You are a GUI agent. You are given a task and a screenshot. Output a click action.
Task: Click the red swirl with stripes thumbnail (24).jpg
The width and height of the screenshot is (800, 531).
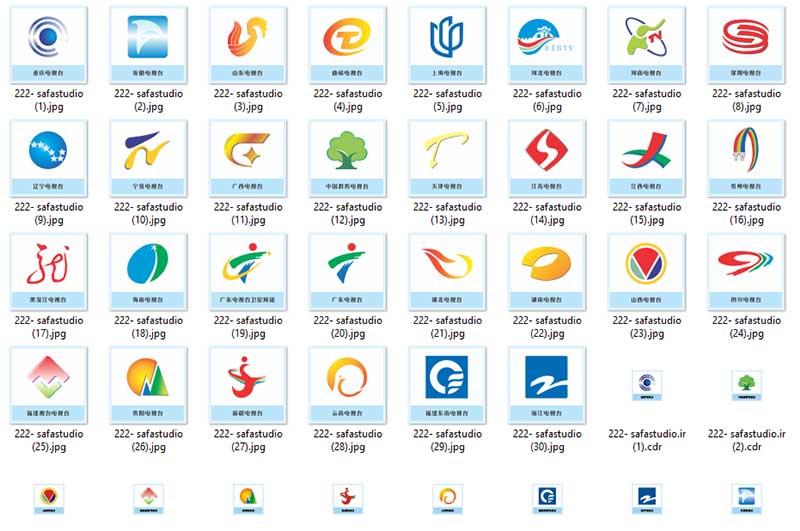746,272
